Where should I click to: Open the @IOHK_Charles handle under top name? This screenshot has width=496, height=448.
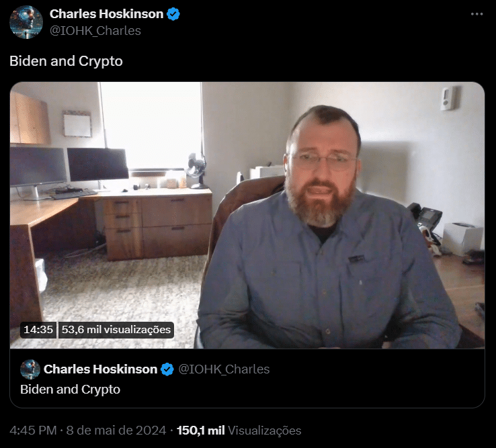[x=95, y=31]
